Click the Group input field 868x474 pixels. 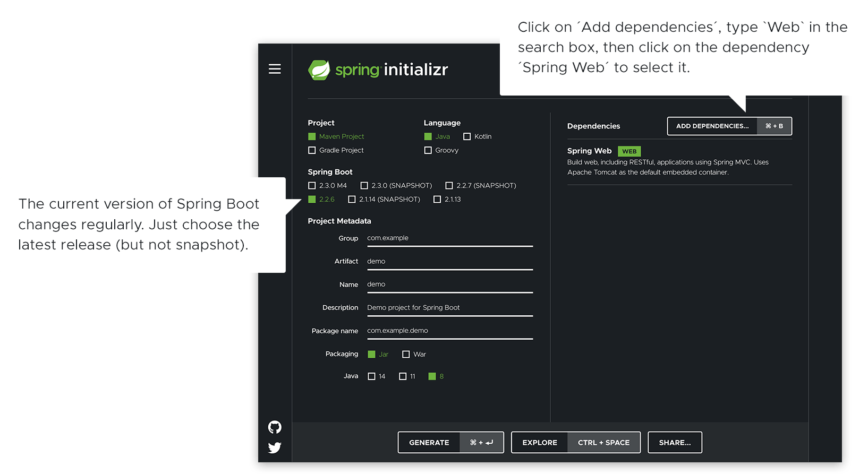pos(449,238)
